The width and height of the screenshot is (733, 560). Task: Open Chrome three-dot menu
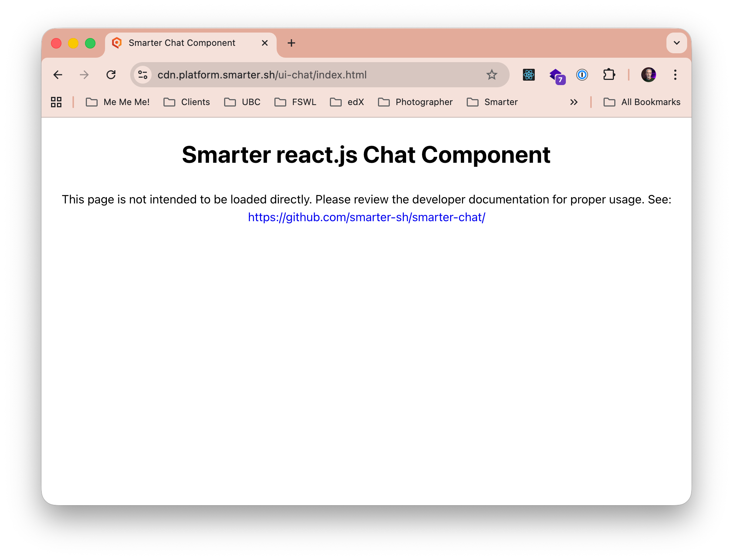[x=675, y=75]
